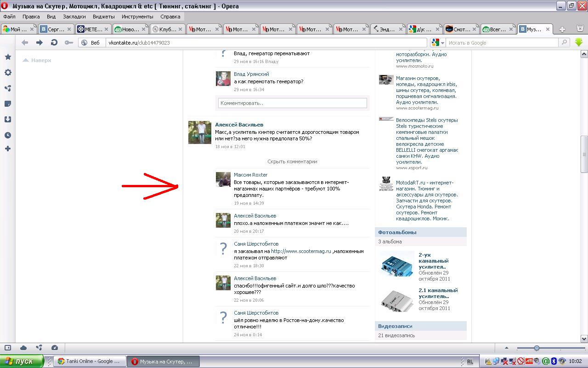The width and height of the screenshot is (588, 368).
Task: Collapse comments via 'Скрыть комментарии'
Action: point(292,161)
